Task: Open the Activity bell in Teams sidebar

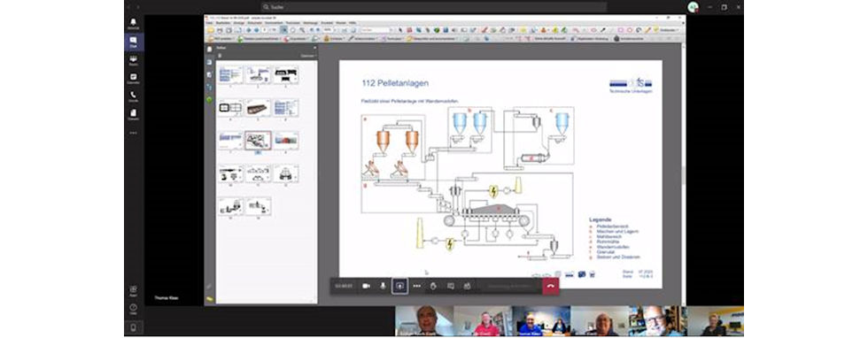Action: point(134,23)
